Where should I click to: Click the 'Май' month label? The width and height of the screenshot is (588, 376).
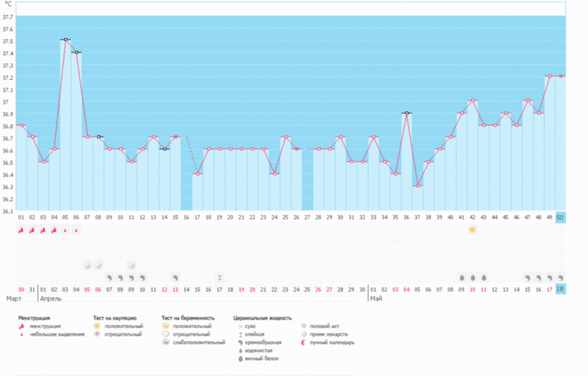point(376,300)
